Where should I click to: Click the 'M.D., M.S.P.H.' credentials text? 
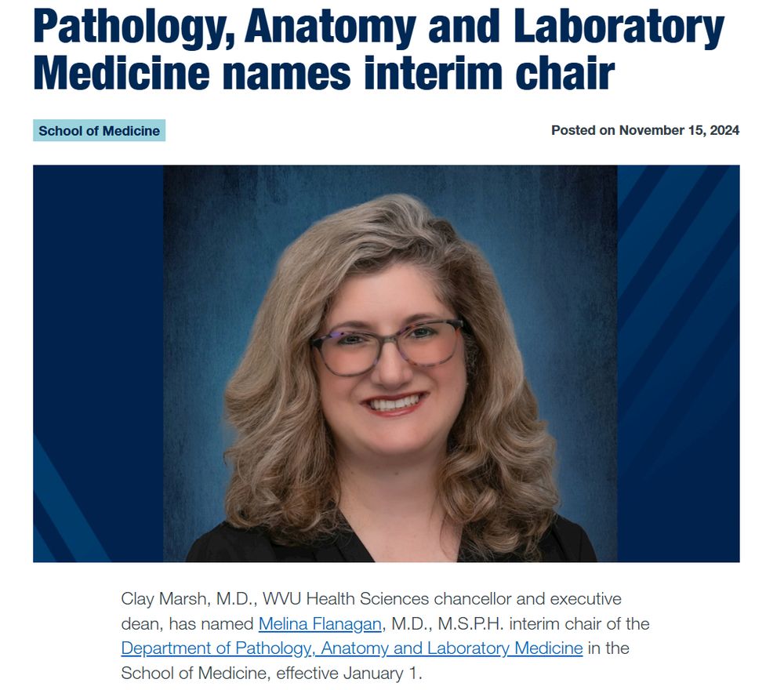(448, 623)
